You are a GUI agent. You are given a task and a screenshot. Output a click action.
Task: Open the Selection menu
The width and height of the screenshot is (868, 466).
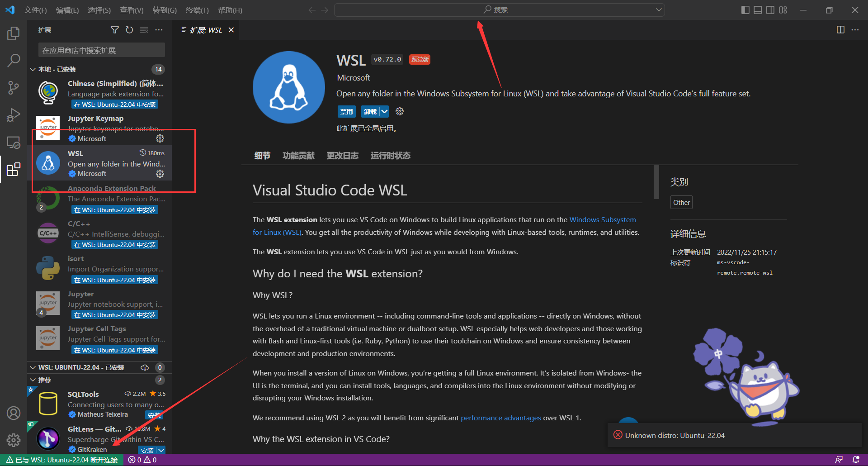99,10
